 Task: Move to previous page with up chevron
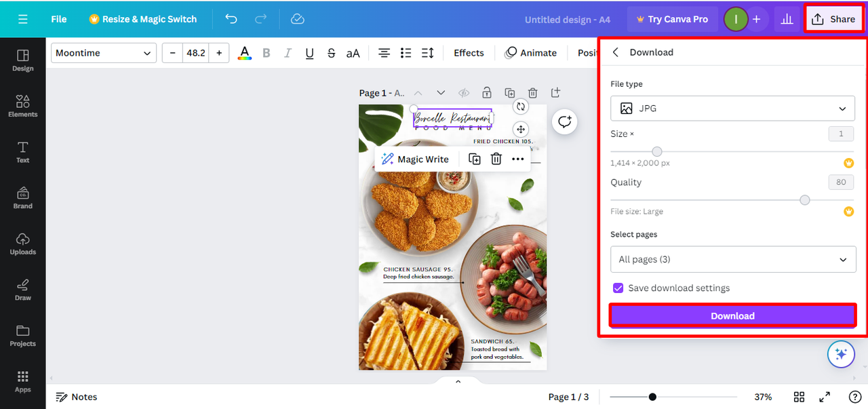point(418,93)
